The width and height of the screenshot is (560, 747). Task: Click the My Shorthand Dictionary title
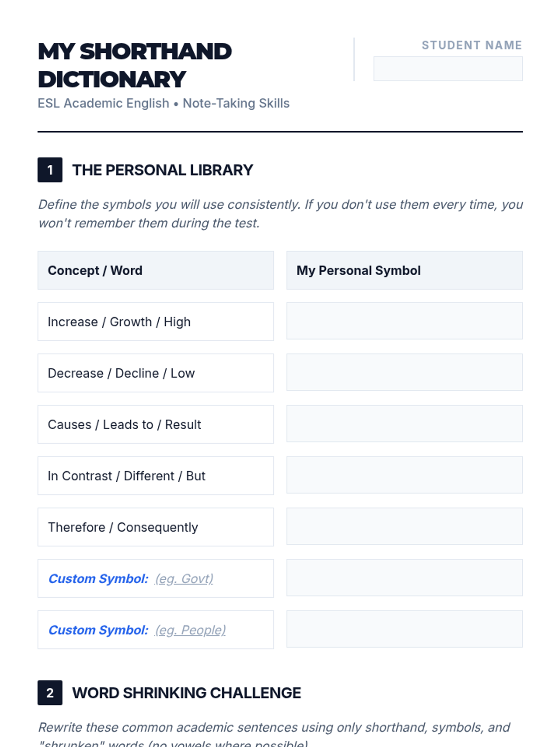click(135, 65)
